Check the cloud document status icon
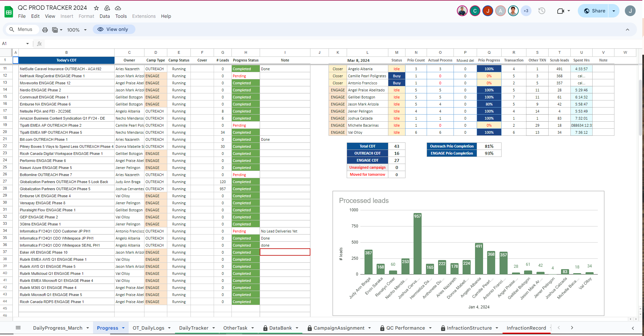644x336 pixels. click(118, 8)
